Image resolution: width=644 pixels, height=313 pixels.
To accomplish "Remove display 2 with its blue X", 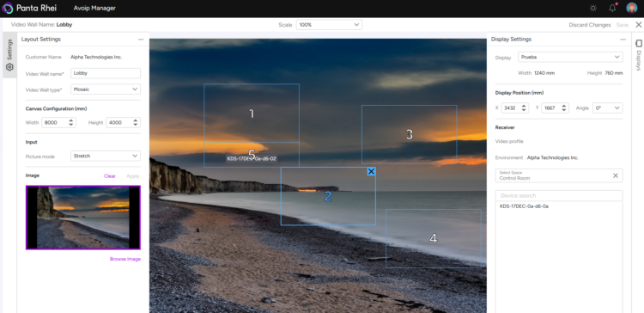I will coord(371,171).
